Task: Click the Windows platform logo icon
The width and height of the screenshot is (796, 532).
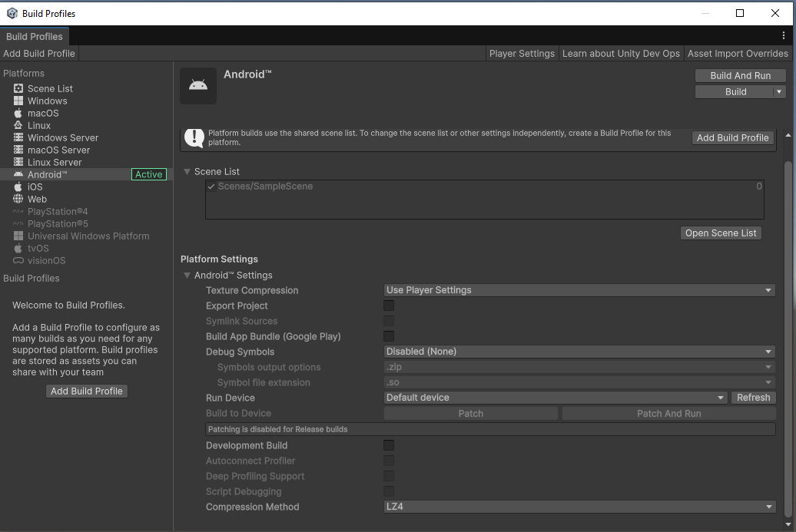Action: click(18, 101)
